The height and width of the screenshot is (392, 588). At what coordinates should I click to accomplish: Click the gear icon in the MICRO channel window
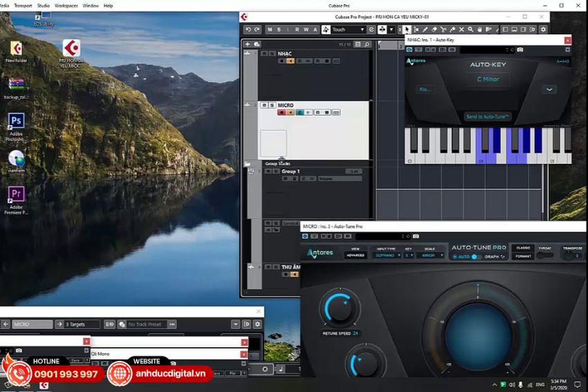coord(257,324)
